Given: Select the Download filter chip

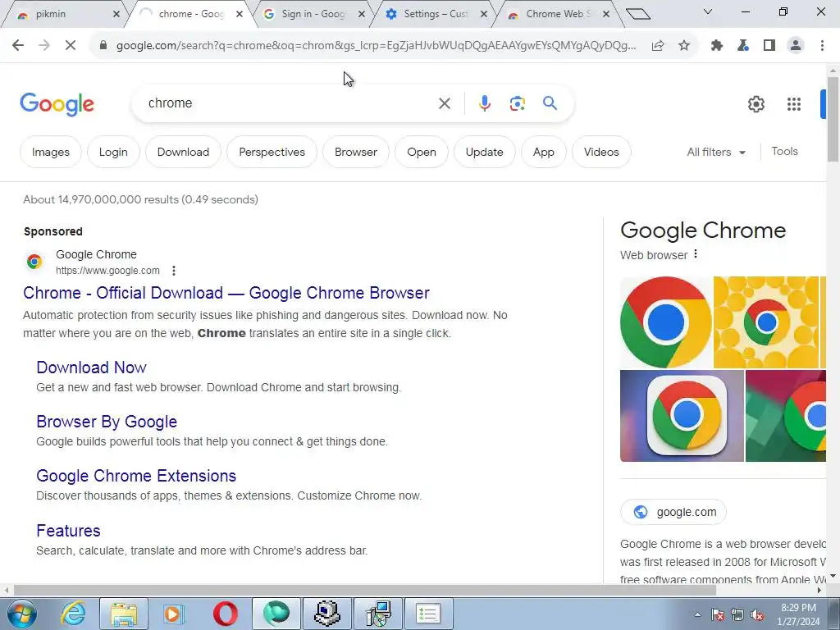Looking at the screenshot, I should pos(183,152).
